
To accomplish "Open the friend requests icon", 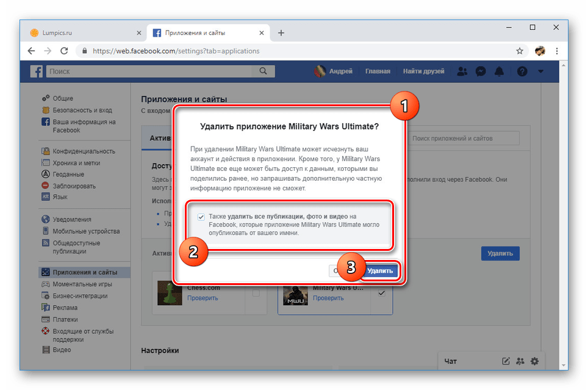I will 462,71.
